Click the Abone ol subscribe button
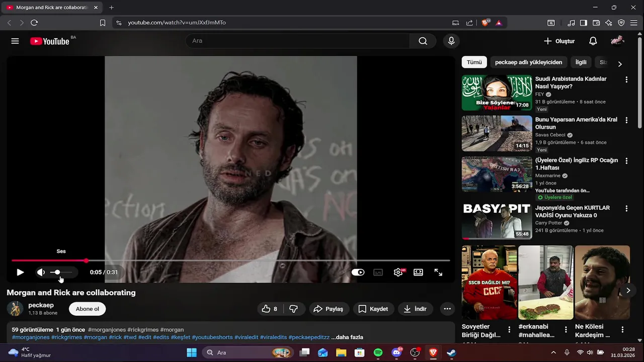Screen dimensions: 644x362 click(x=88, y=309)
